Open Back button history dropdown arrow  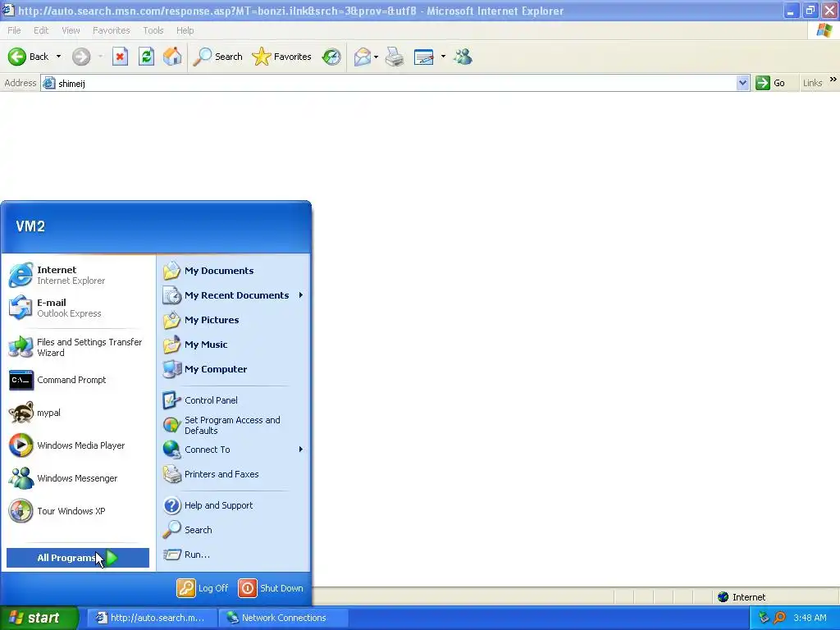[x=58, y=57]
